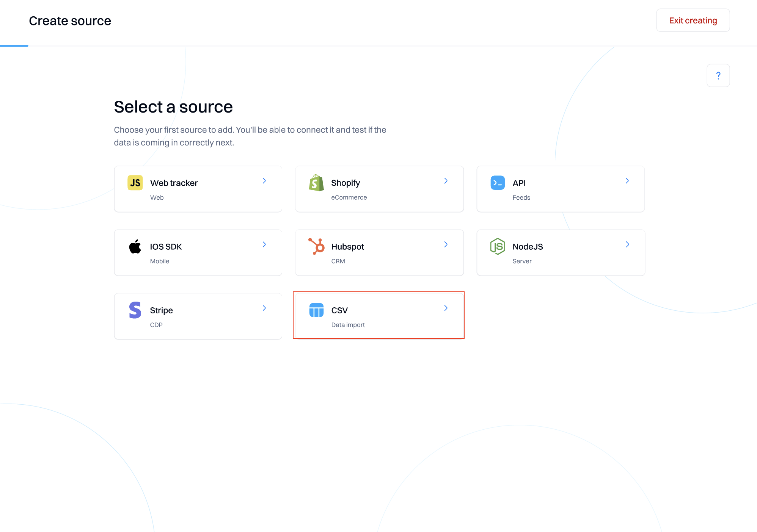
Task: Click the blue progress bar segment
Action: pyautogui.click(x=14, y=46)
